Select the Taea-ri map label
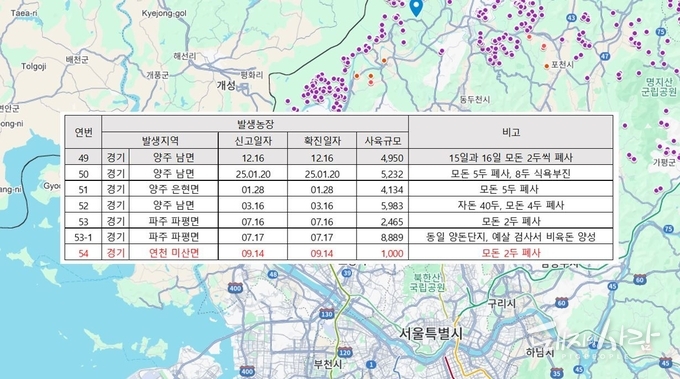The height and width of the screenshot is (379, 680). pos(24,13)
